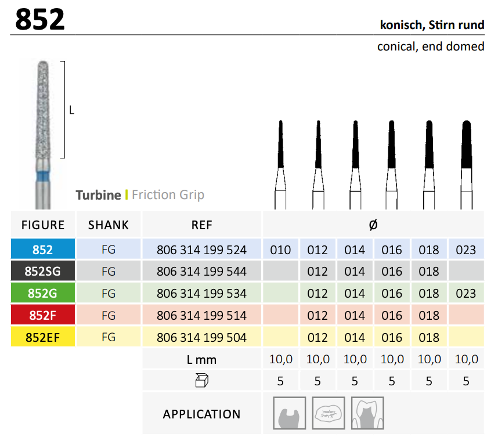The height and width of the screenshot is (448, 498).
Task: Click size 018 in the 852F row
Action: click(429, 315)
